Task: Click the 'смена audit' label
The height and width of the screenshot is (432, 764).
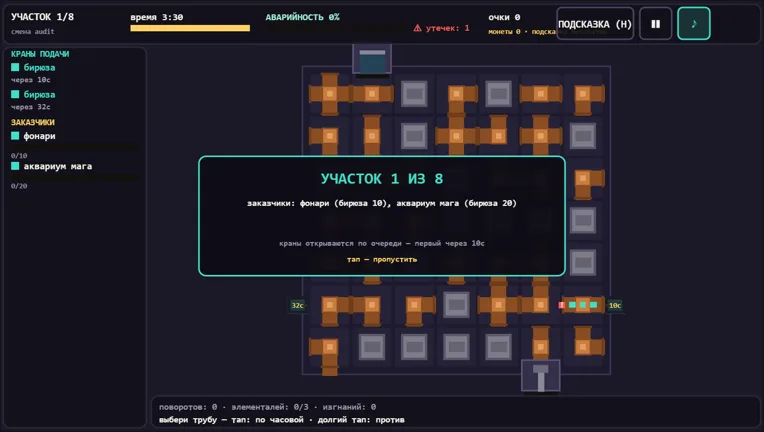Action: pos(33,32)
